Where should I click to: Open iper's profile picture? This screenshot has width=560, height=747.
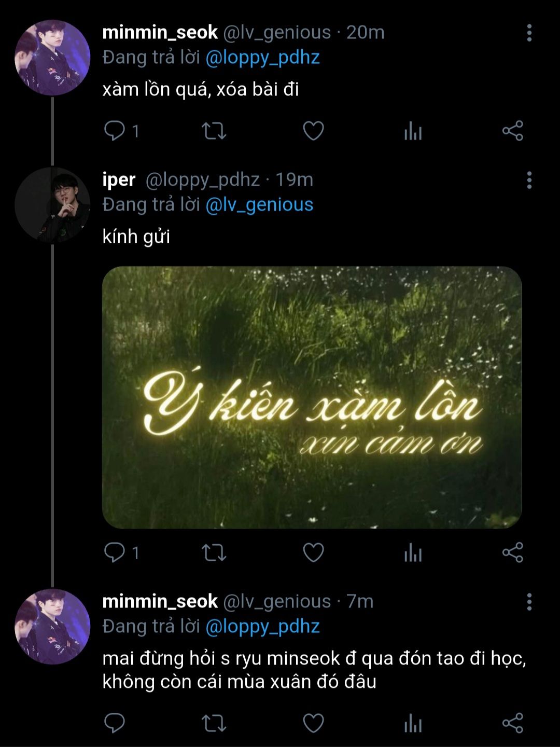pos(52,205)
